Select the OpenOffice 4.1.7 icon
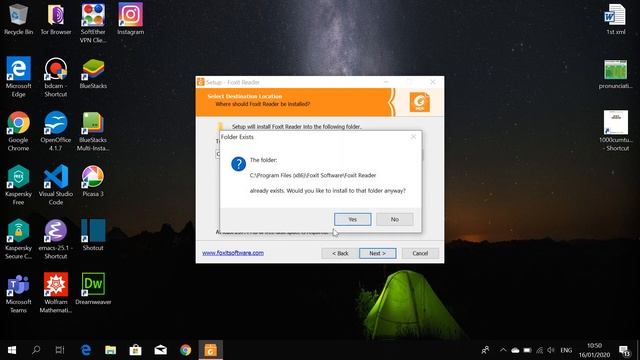 pyautogui.click(x=56, y=131)
